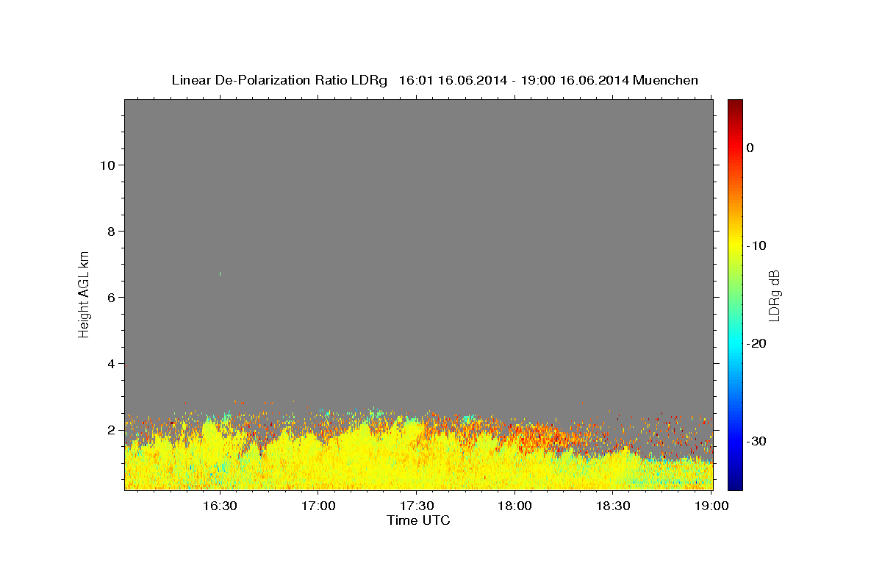
Task: Click the colorbar value -30
Action: coord(756,441)
